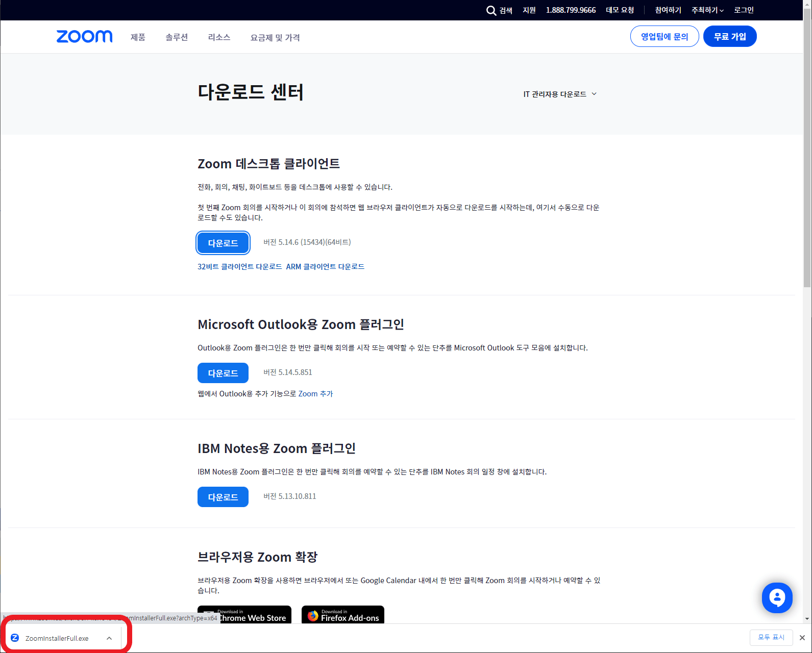812x653 pixels.
Task: Click the 1.888.799.9666 phone number
Action: pos(571,10)
